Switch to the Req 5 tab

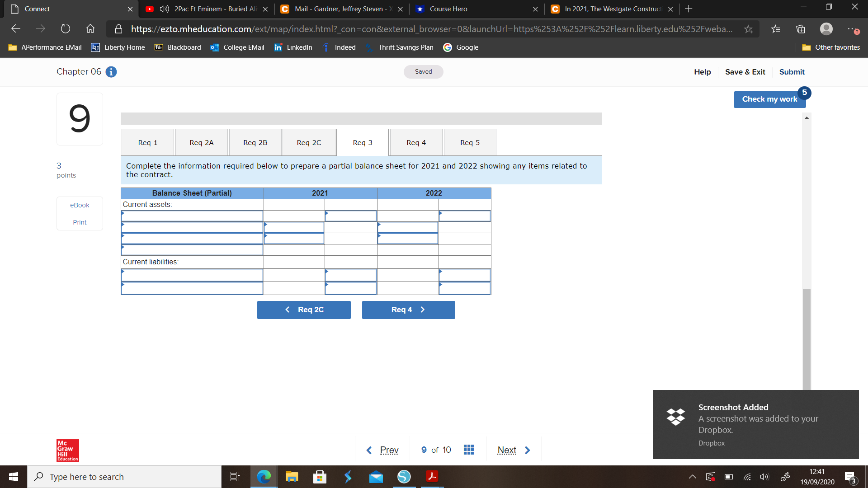tap(470, 142)
